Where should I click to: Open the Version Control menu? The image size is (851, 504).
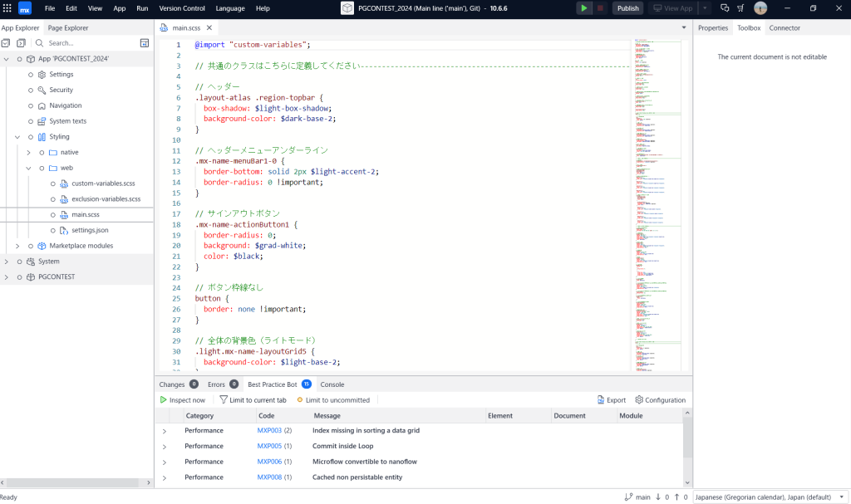pos(182,8)
